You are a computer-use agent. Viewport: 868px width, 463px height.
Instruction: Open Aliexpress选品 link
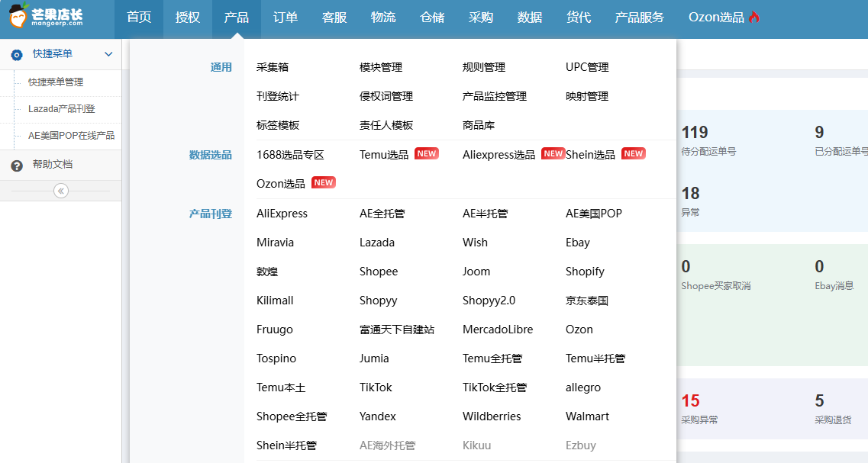499,155
